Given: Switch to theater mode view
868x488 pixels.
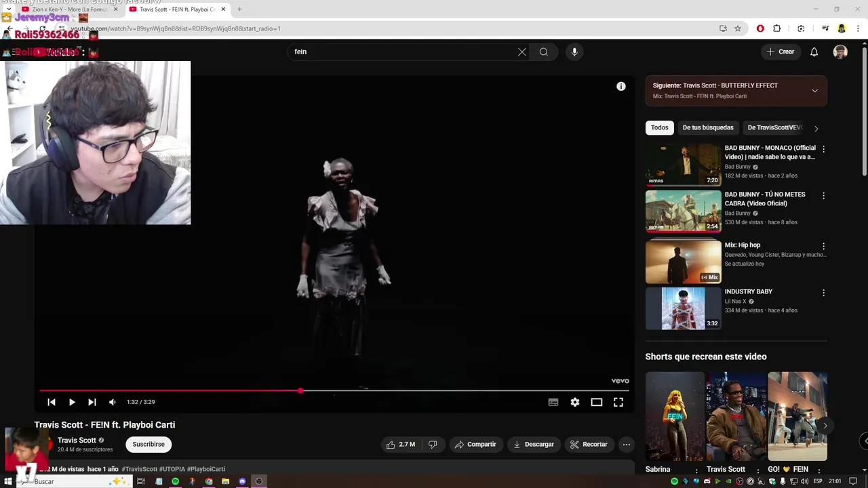Looking at the screenshot, I should 597,402.
